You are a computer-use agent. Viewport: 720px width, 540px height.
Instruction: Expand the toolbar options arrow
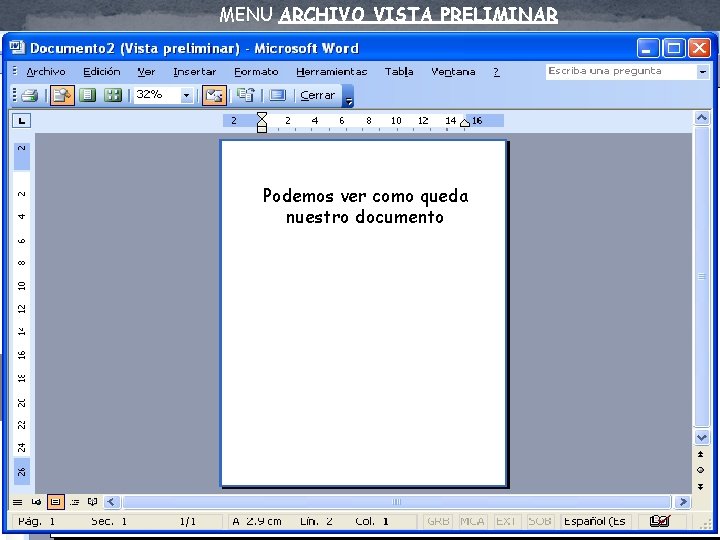click(x=349, y=96)
